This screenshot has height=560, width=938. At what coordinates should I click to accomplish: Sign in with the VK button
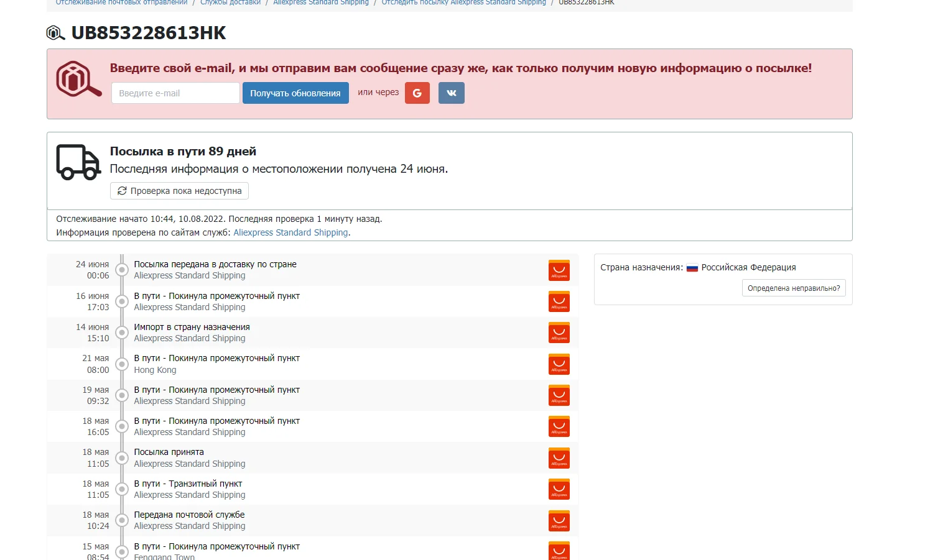point(452,93)
